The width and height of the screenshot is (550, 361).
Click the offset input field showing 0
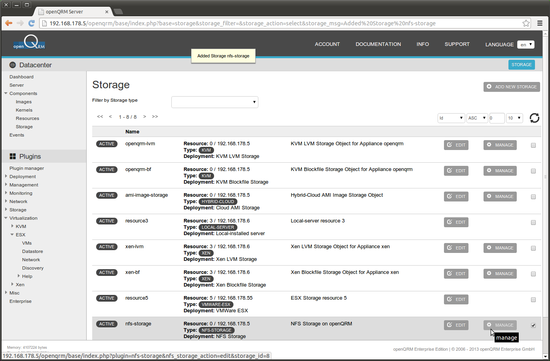click(496, 118)
